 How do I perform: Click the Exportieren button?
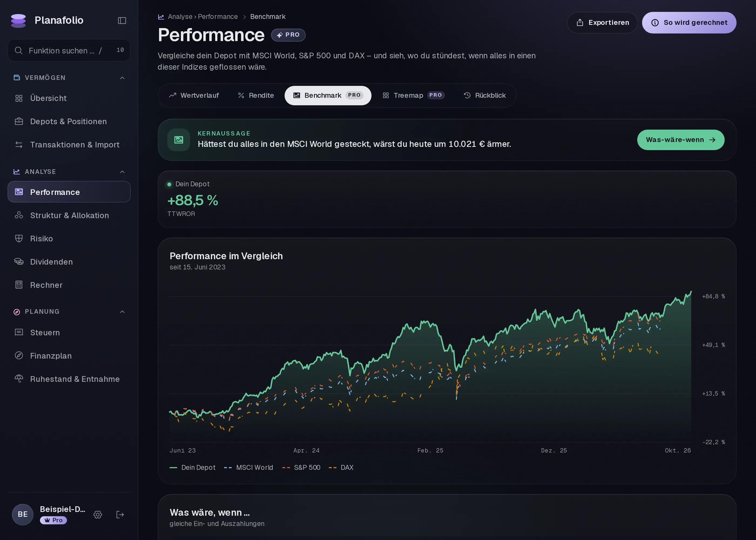pos(602,23)
